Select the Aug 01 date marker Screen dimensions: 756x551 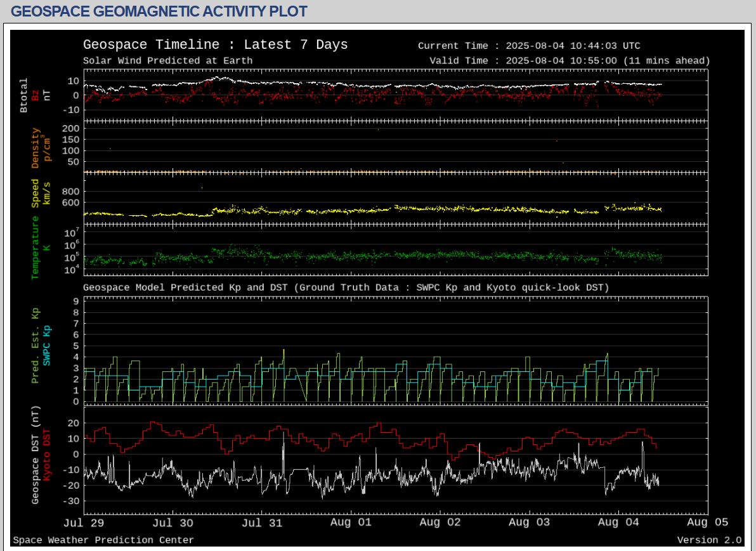click(351, 522)
